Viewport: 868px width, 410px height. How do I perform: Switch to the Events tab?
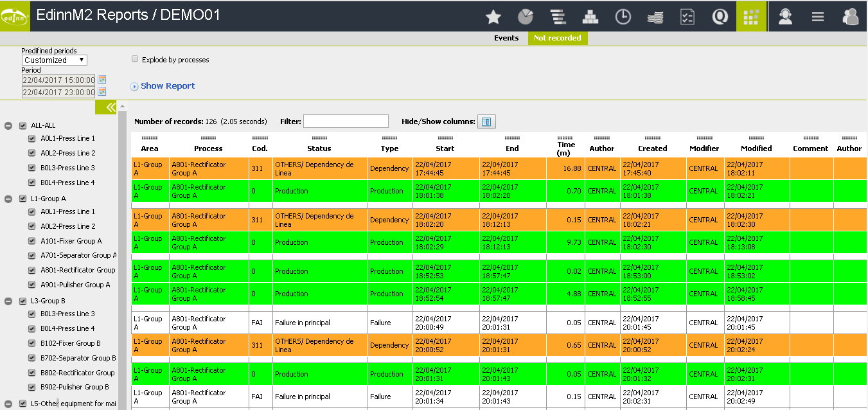point(506,38)
